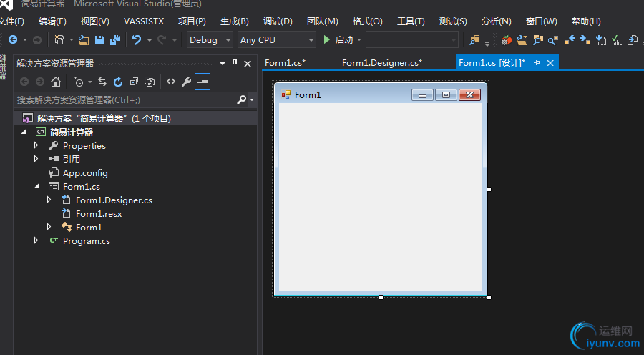This screenshot has height=355, width=644.
Task: Click the View Code icon in Solution Explorer
Action: (171, 82)
